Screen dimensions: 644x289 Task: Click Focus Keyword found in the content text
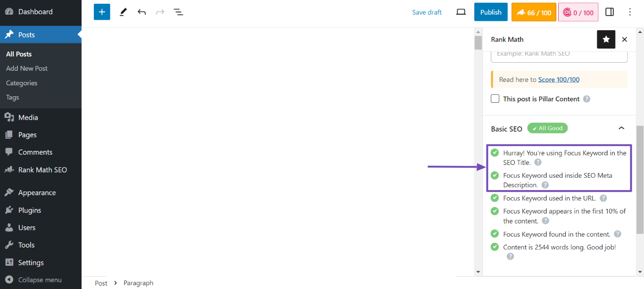pyautogui.click(x=557, y=234)
